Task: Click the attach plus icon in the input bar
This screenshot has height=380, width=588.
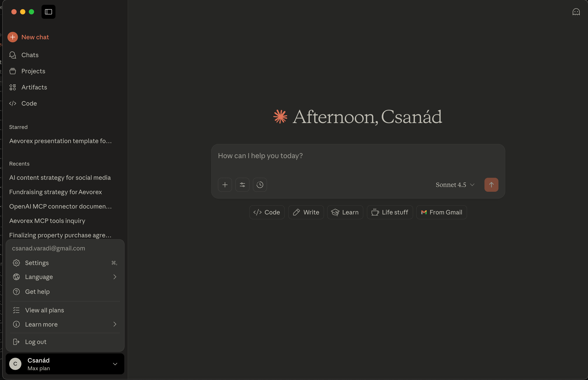Action: [x=225, y=185]
